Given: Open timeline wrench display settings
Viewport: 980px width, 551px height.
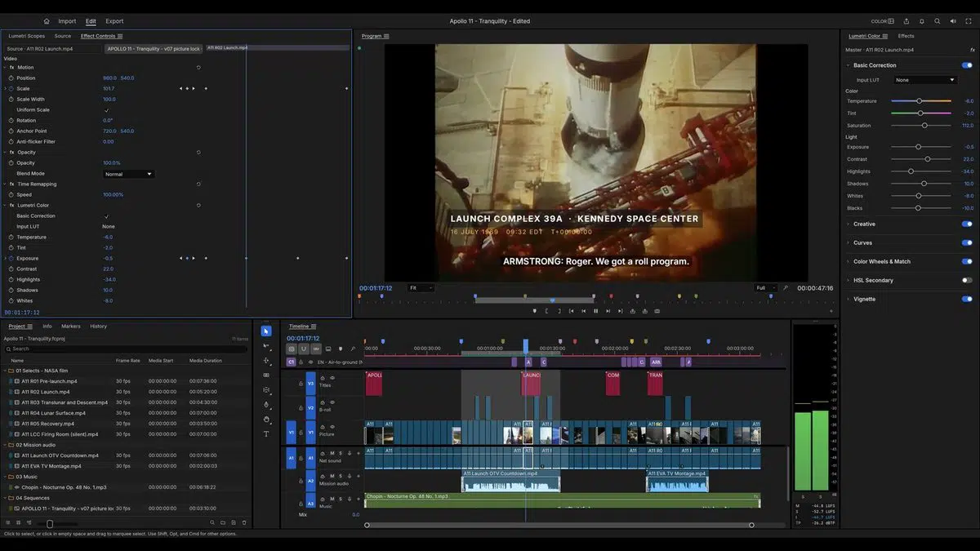Looking at the screenshot, I should click(x=353, y=349).
